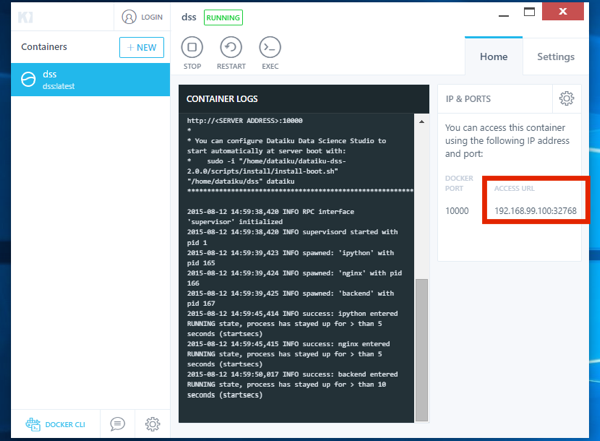The width and height of the screenshot is (600, 441).
Task: Select the dss container in list
Action: (x=90, y=80)
